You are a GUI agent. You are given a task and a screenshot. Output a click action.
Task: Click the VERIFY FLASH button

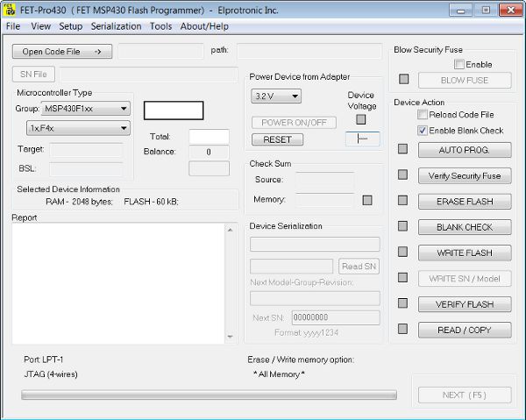pyautogui.click(x=465, y=304)
